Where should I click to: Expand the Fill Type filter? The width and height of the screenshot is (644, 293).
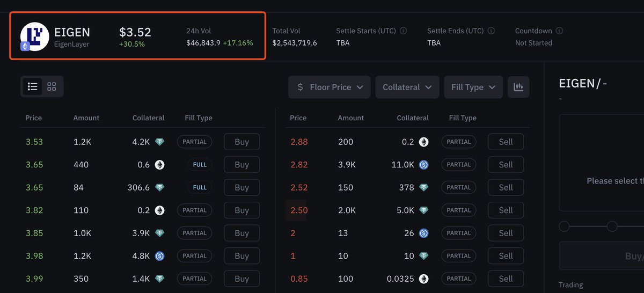[473, 87]
